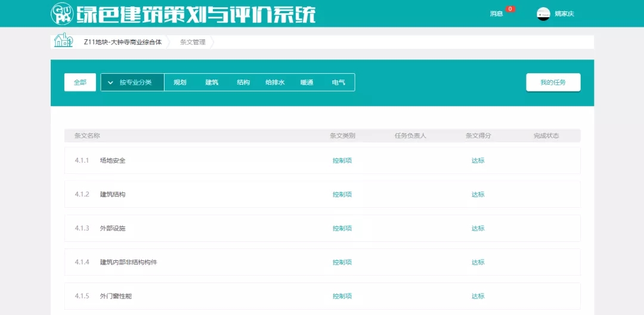Switch to the 建筑 category tab
Screen dimensions: 644x315
tap(212, 83)
